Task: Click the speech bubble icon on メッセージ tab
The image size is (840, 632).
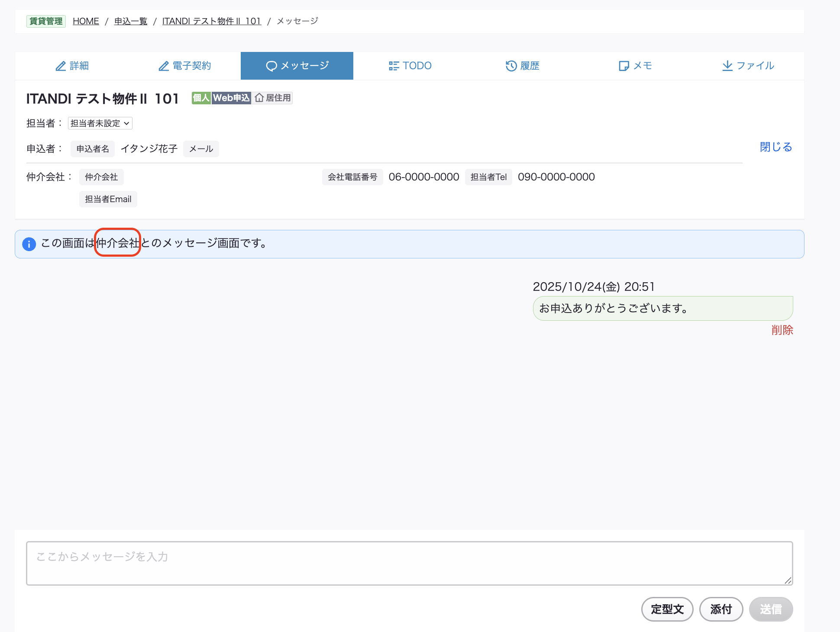Action: coord(271,66)
